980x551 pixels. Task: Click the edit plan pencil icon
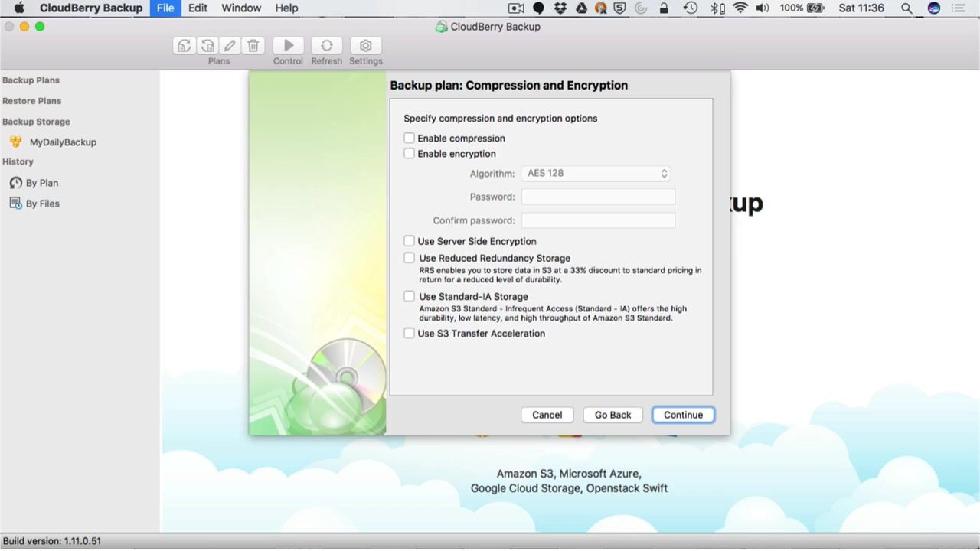(230, 46)
